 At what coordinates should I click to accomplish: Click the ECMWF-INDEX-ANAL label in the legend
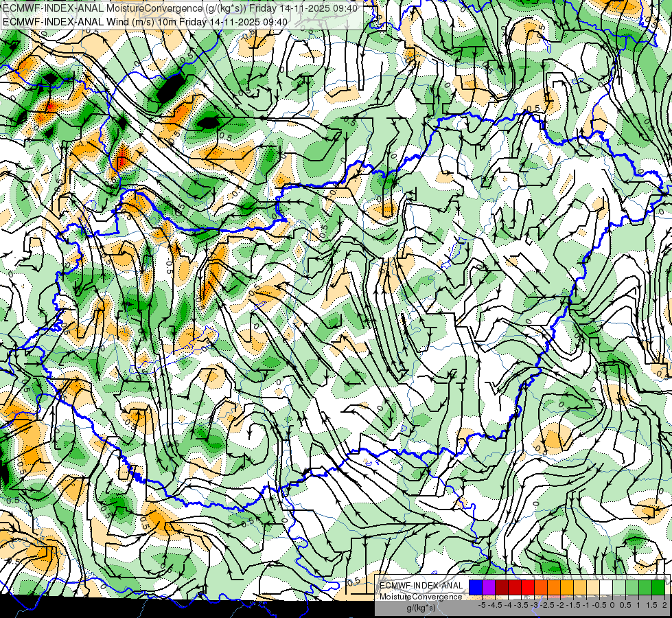(x=421, y=586)
